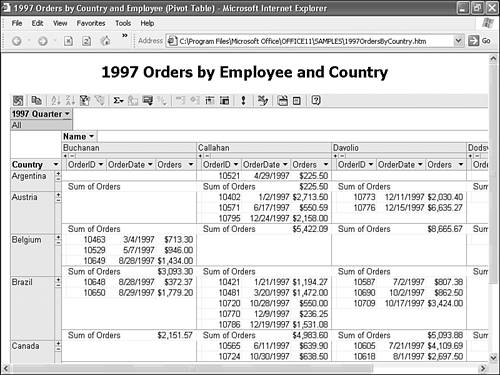Click the horizontal scrollbar right arrow
This screenshot has height=375, width=500.
[482, 368]
